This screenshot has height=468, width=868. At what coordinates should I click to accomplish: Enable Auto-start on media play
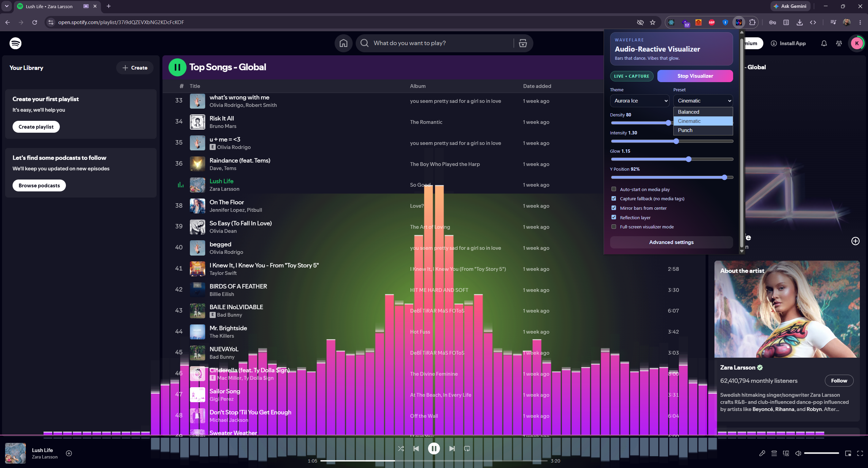614,189
